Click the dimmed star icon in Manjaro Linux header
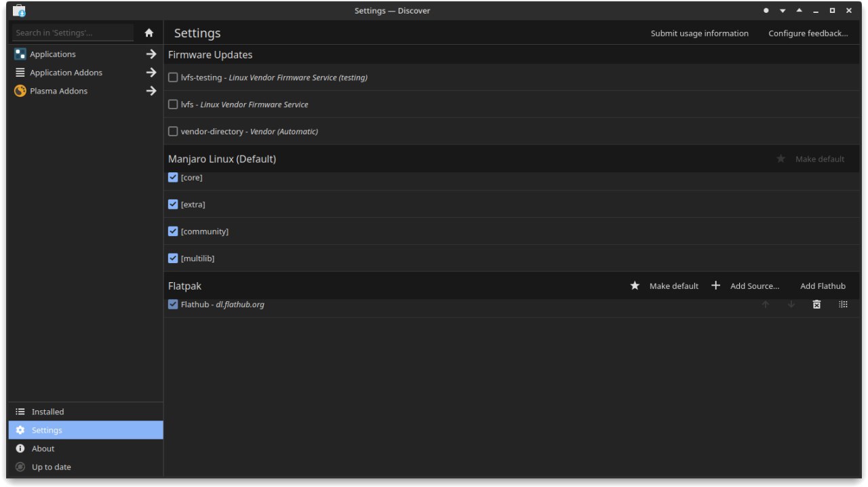868x487 pixels. 781,159
